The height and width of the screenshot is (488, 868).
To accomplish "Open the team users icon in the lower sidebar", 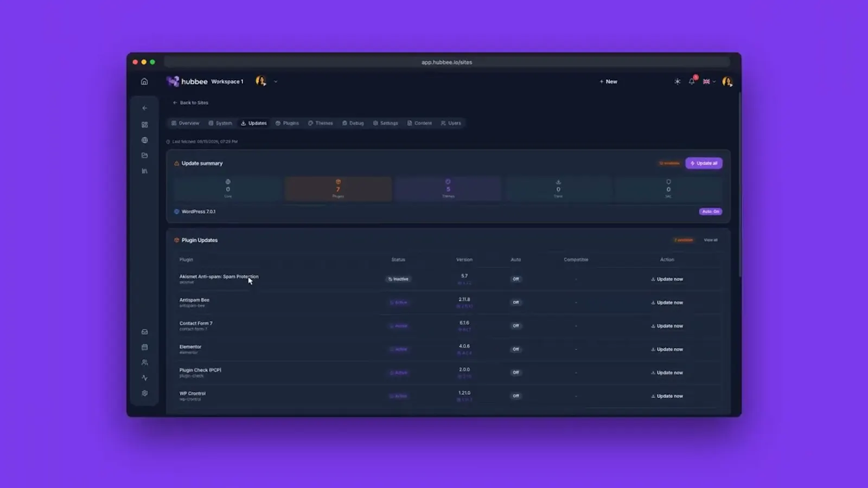I will pyautogui.click(x=144, y=362).
